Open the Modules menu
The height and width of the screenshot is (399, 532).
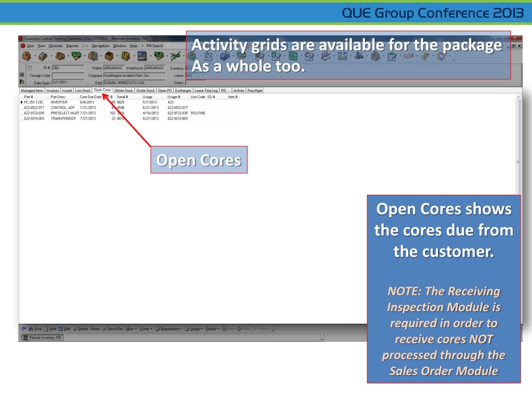[56, 46]
